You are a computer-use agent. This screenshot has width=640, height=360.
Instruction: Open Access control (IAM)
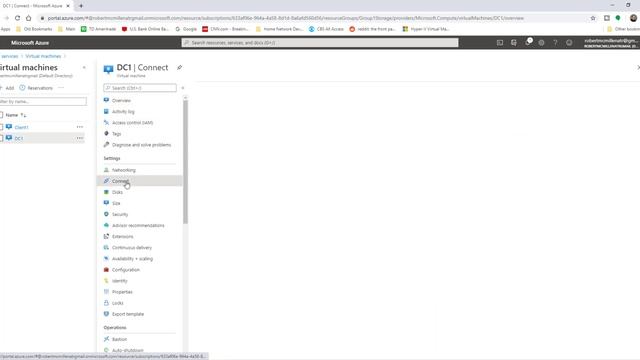tap(132, 122)
